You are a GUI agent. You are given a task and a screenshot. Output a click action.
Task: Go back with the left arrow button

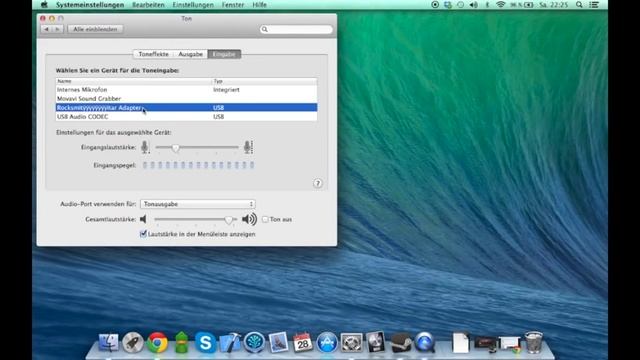[x=46, y=29]
